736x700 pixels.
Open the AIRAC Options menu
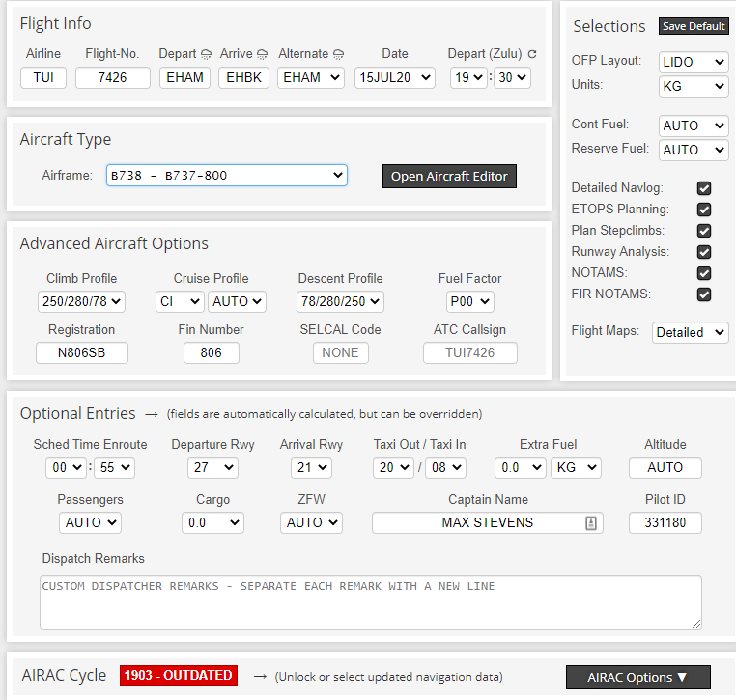[637, 677]
